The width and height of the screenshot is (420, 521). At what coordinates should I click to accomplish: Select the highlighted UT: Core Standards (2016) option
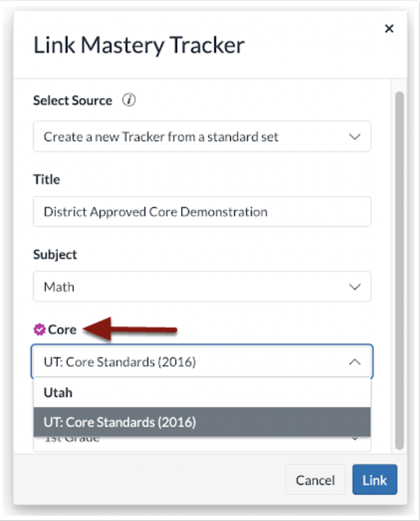pyautogui.click(x=201, y=423)
